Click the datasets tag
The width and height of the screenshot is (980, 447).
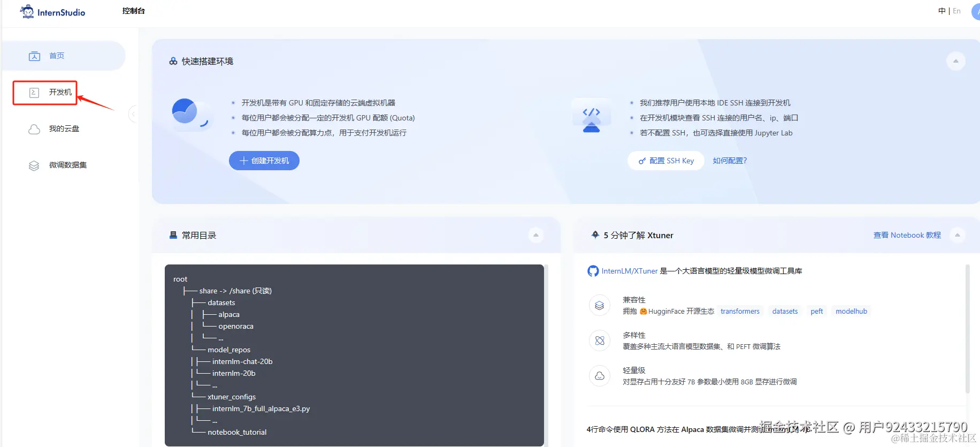coord(785,311)
